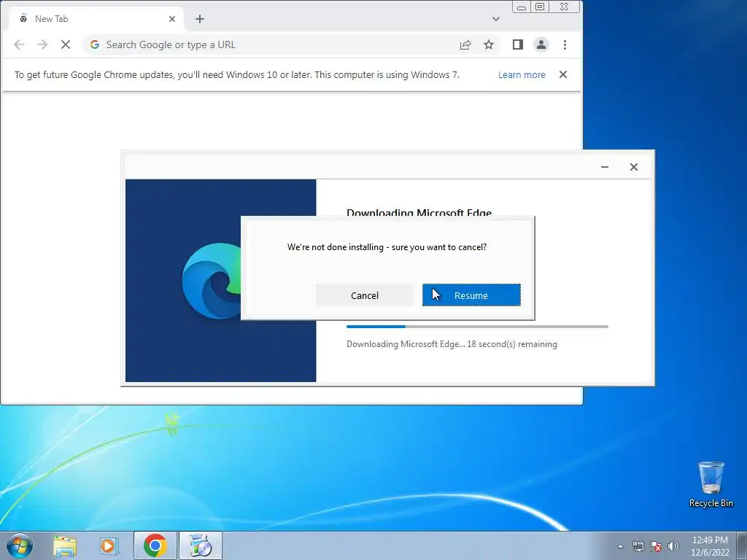747x560 pixels.
Task: Dismiss the Windows 7 update infobar
Action: [x=563, y=74]
